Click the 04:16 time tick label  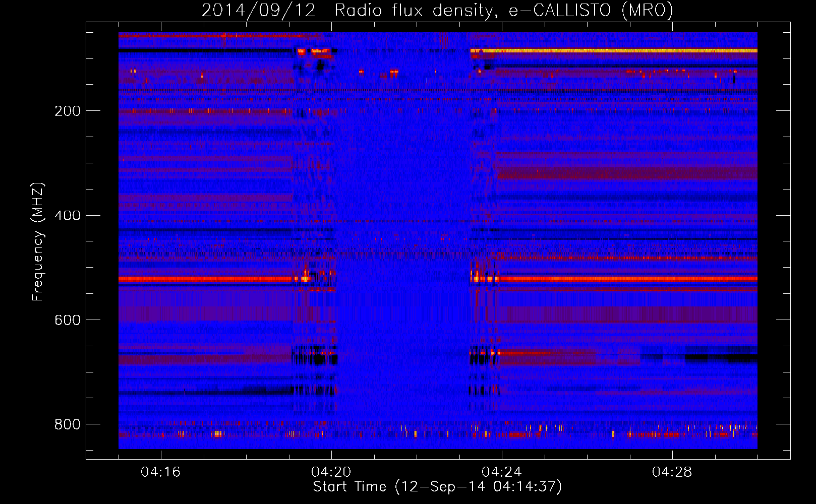[x=160, y=472]
